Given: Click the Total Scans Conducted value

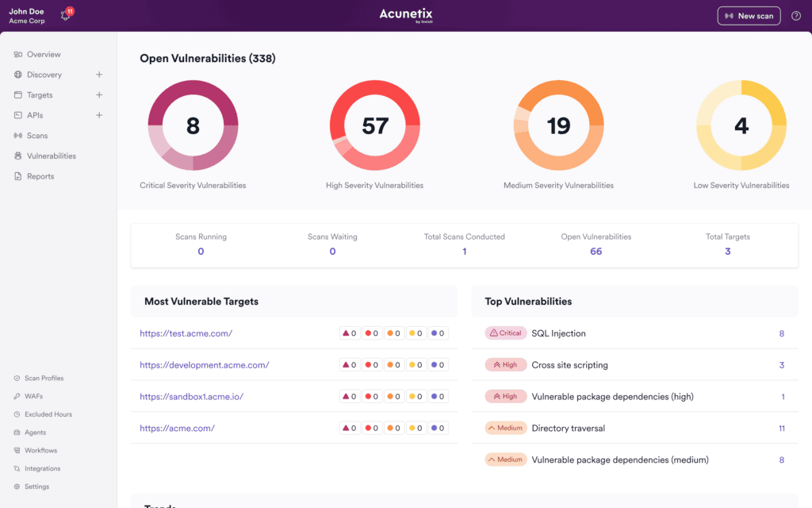Looking at the screenshot, I should point(465,252).
